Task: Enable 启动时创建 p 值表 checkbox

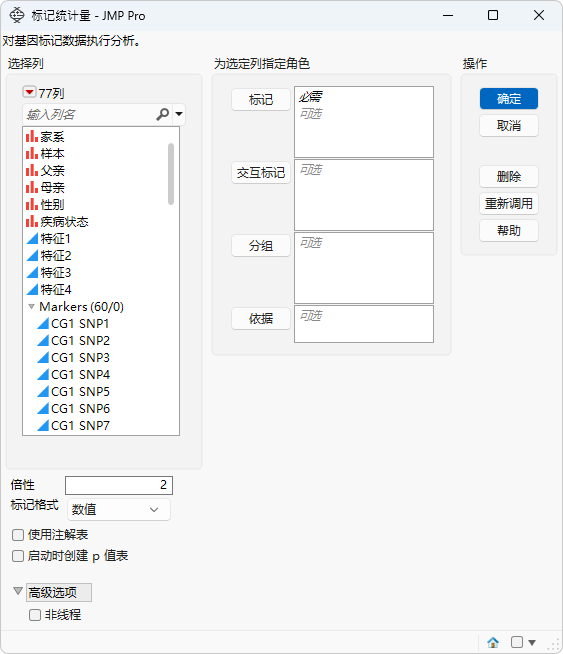Action: [x=18, y=556]
